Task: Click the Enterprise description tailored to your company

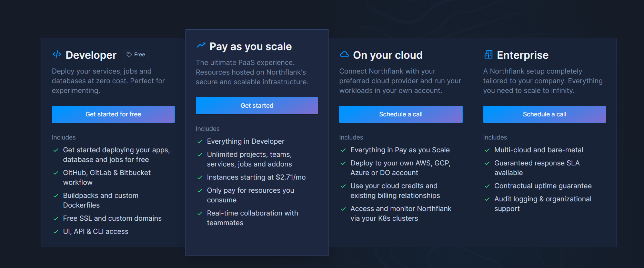Action: pyautogui.click(x=543, y=81)
